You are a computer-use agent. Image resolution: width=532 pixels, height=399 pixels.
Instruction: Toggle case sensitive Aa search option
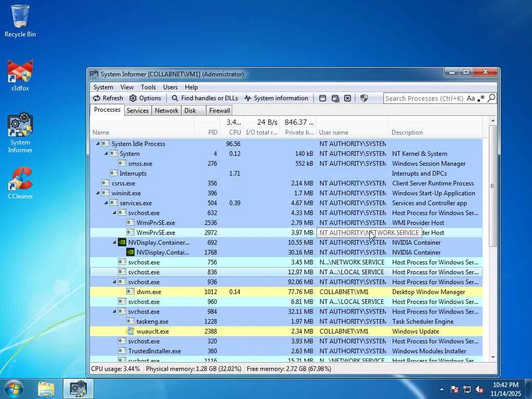471,98
